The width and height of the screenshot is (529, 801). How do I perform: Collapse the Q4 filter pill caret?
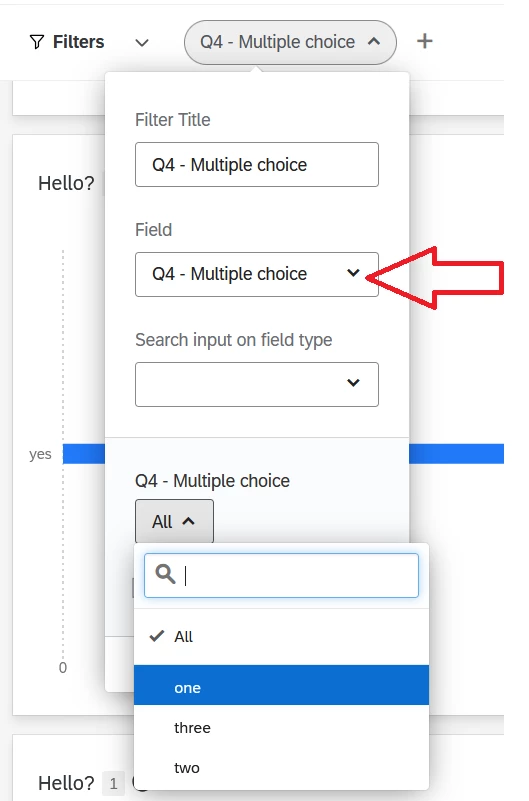[x=374, y=41]
